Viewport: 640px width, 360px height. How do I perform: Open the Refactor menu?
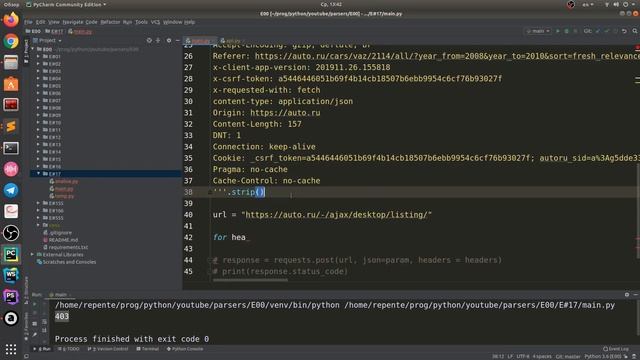(x=110, y=22)
